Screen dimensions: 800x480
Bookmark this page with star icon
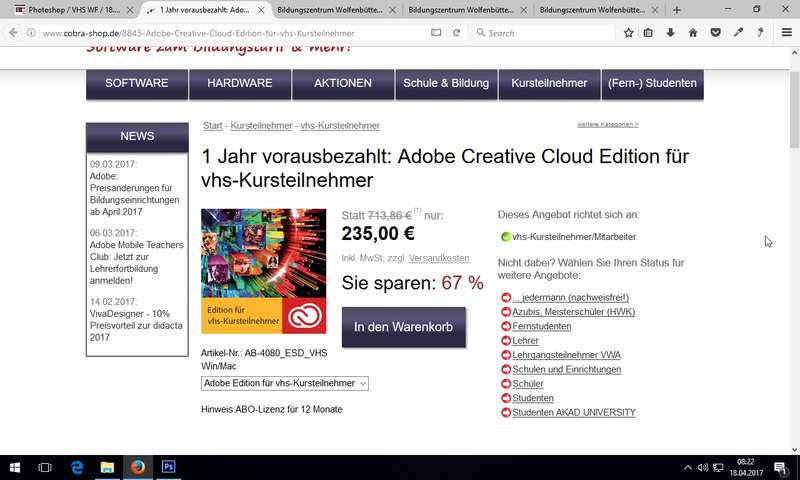pyautogui.click(x=629, y=33)
